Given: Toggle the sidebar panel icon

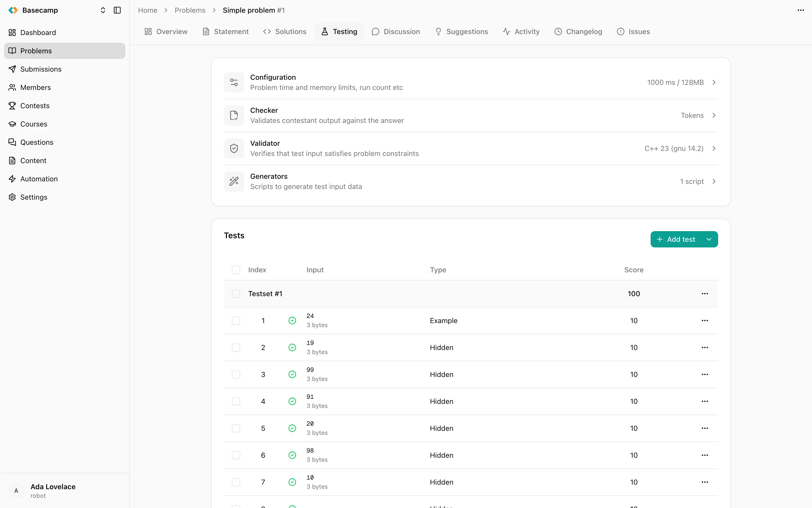Looking at the screenshot, I should [117, 10].
